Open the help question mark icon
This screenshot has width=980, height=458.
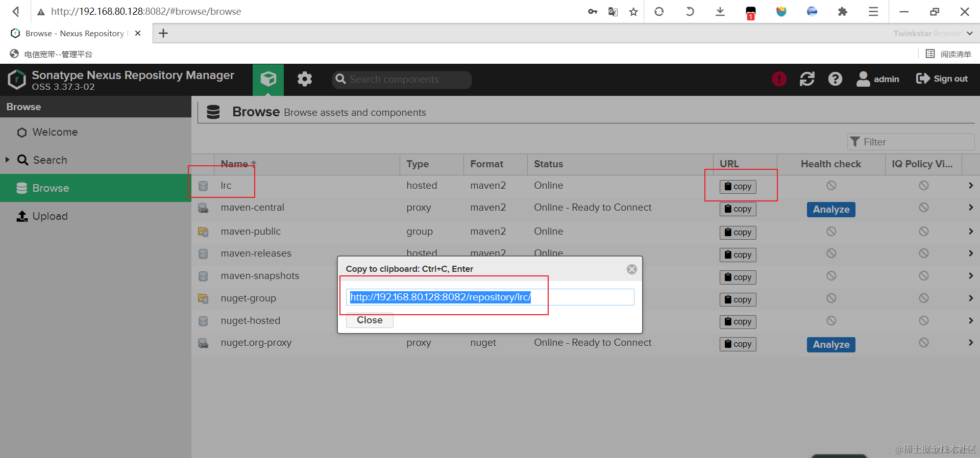pyautogui.click(x=835, y=79)
